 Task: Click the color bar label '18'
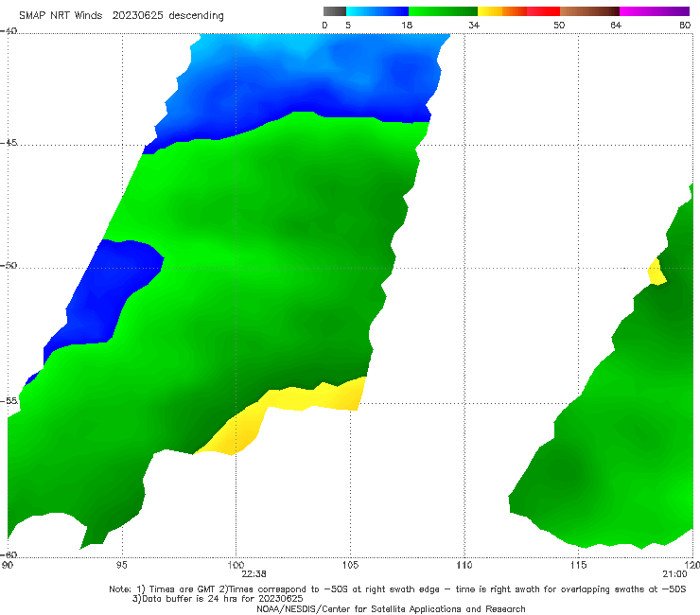(x=407, y=26)
